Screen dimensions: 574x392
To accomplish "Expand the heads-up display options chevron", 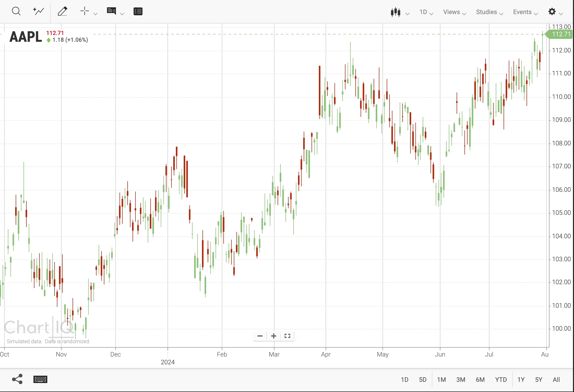I will tap(122, 14).
